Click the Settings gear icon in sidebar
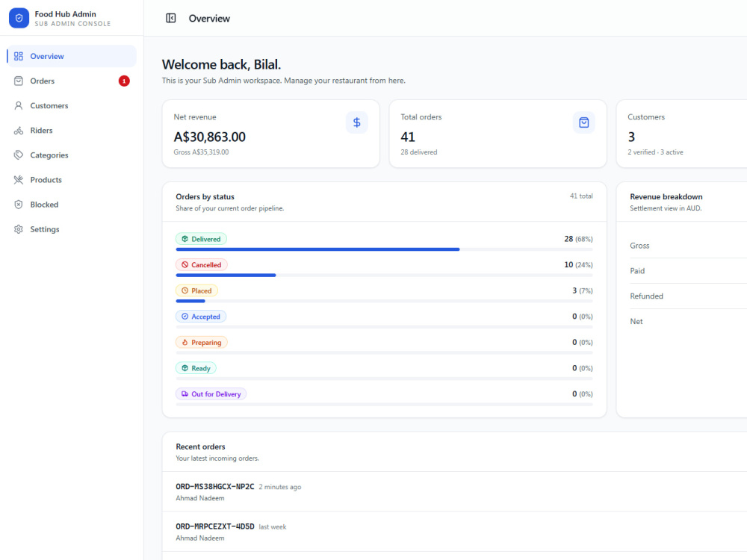747x560 pixels. [19, 229]
